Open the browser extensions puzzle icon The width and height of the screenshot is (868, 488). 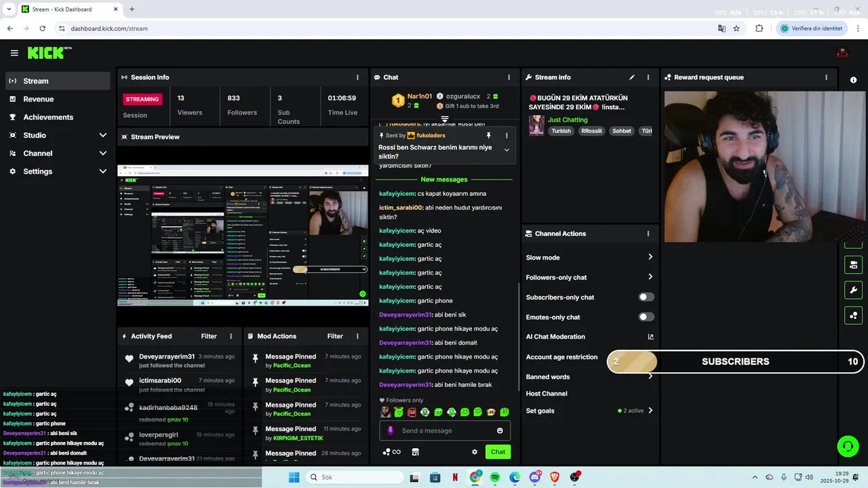[x=759, y=28]
